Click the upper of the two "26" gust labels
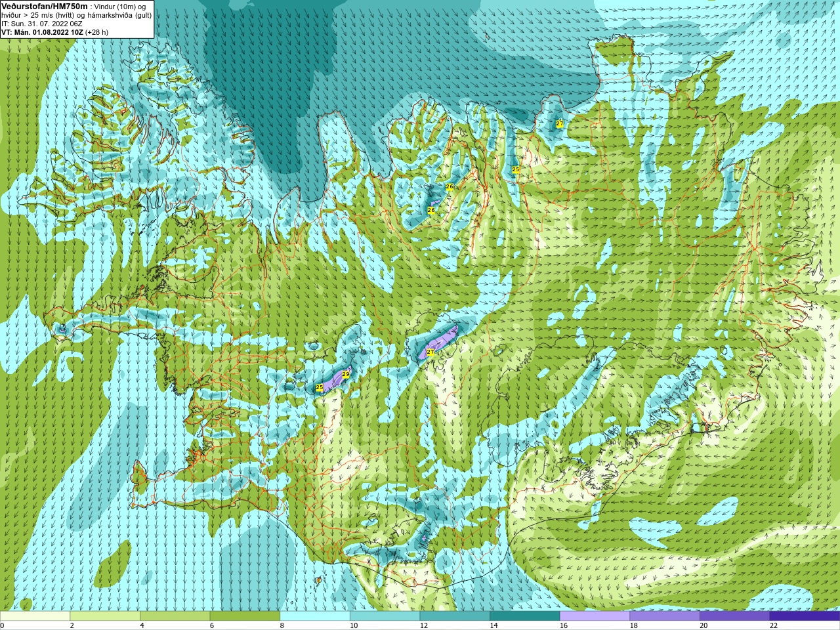Image resolution: width=840 pixels, height=630 pixels. [450, 186]
